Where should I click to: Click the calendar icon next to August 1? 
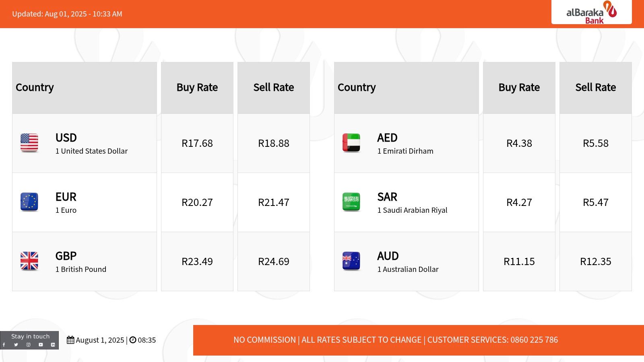point(70,340)
